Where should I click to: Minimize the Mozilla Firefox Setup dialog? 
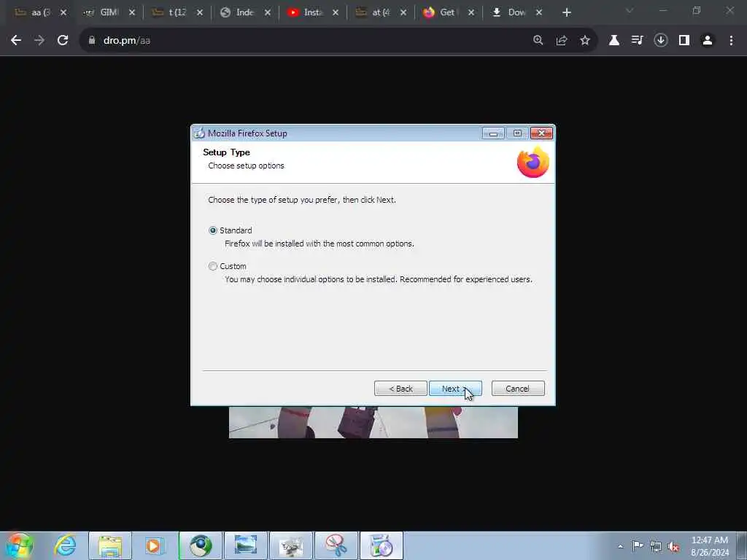[x=493, y=133]
